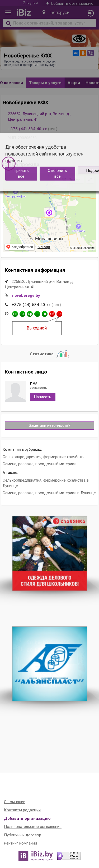Focus the organization search field
Viewport: 99px width, 868px height.
[50, 23]
